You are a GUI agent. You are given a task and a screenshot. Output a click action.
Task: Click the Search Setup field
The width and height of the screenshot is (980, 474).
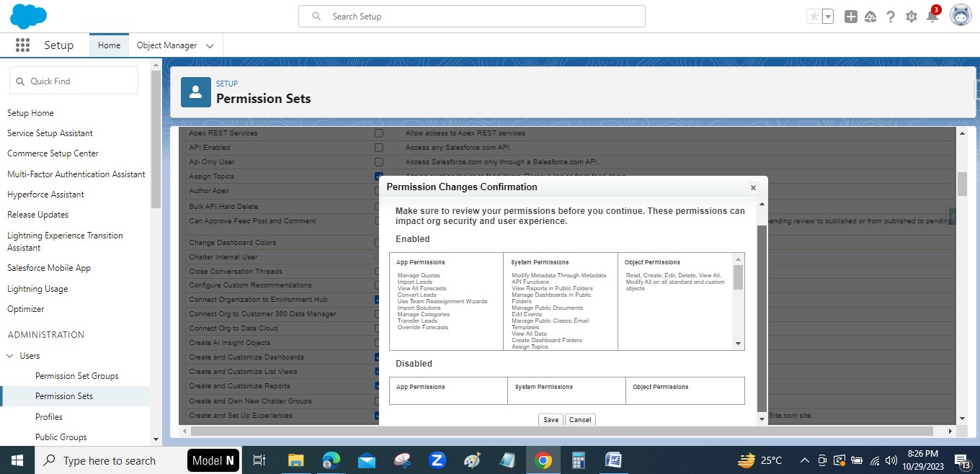click(x=472, y=17)
